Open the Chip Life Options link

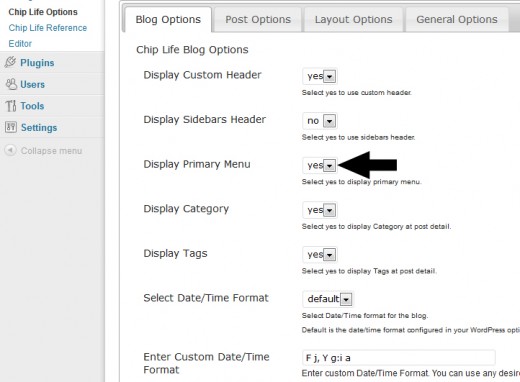pyautogui.click(x=43, y=12)
